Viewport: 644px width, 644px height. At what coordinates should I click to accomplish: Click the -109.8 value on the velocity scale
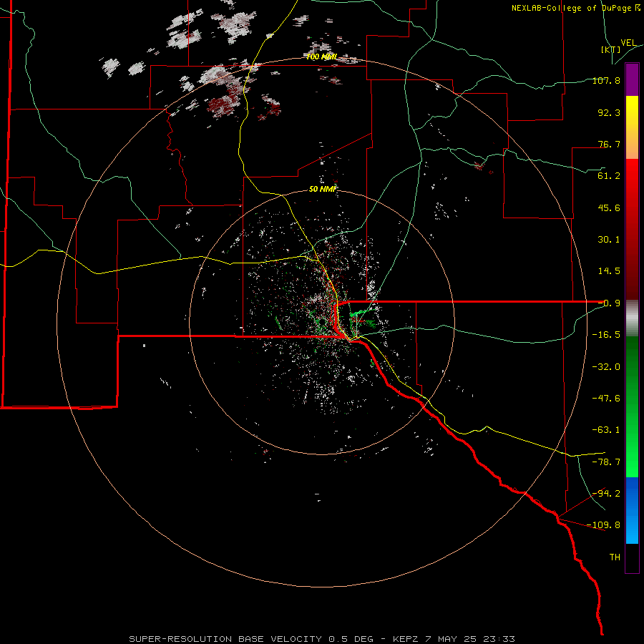(x=604, y=525)
